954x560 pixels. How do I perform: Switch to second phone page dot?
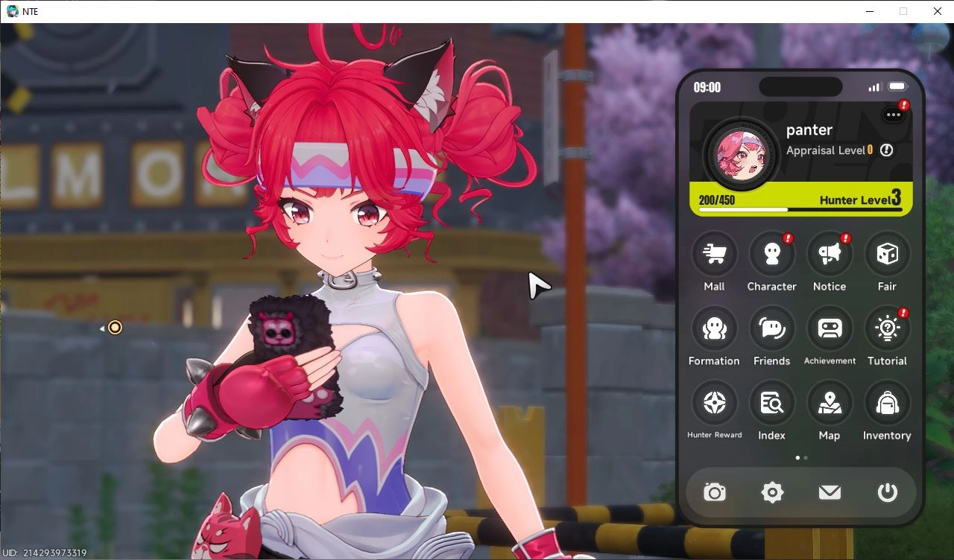[806, 458]
